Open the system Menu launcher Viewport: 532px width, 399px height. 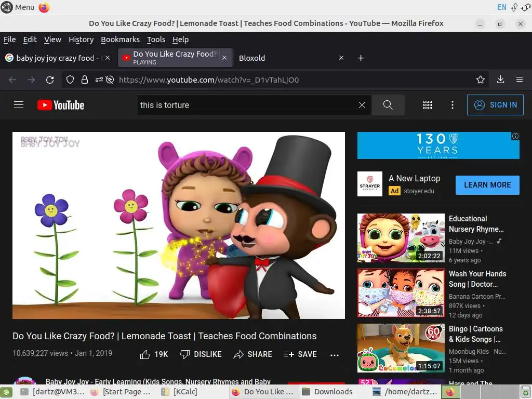(x=18, y=7)
